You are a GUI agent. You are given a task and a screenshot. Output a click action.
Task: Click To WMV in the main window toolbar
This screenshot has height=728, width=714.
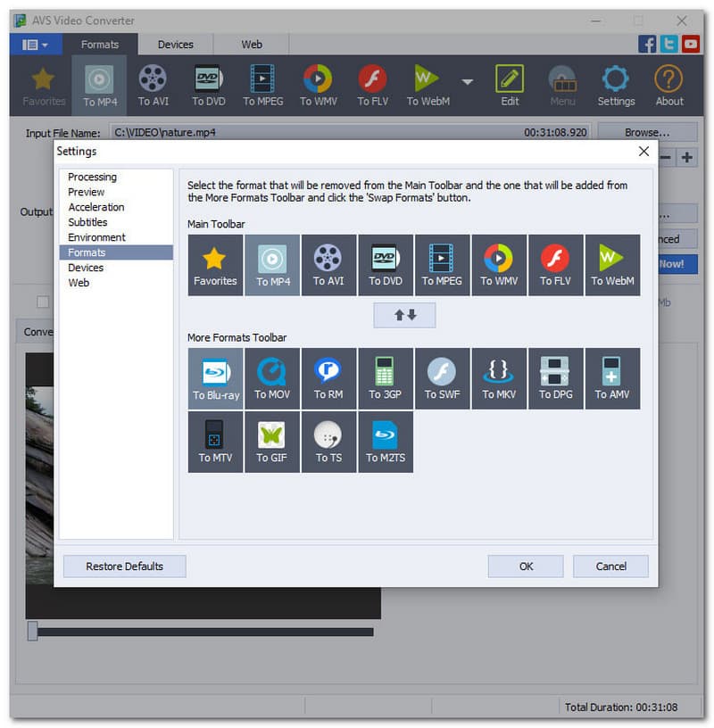pyautogui.click(x=319, y=86)
